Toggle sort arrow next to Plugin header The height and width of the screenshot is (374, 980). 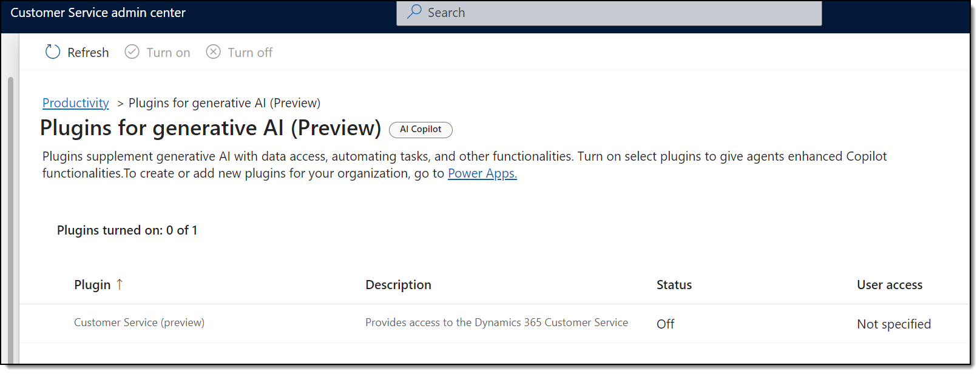tap(120, 284)
